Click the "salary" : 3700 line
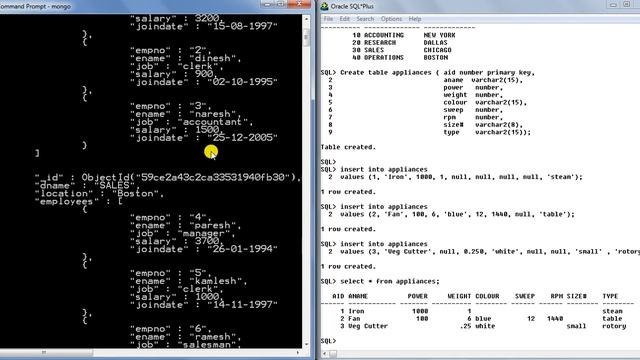 pyautogui.click(x=177, y=241)
